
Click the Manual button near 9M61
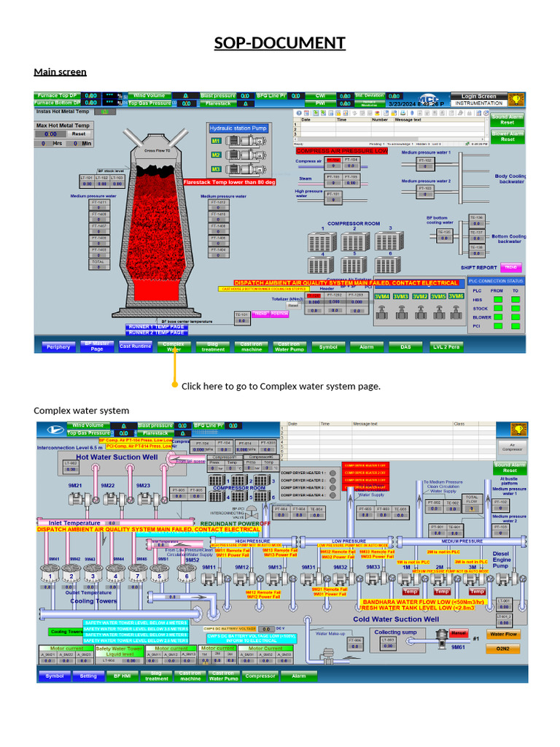[459, 632]
